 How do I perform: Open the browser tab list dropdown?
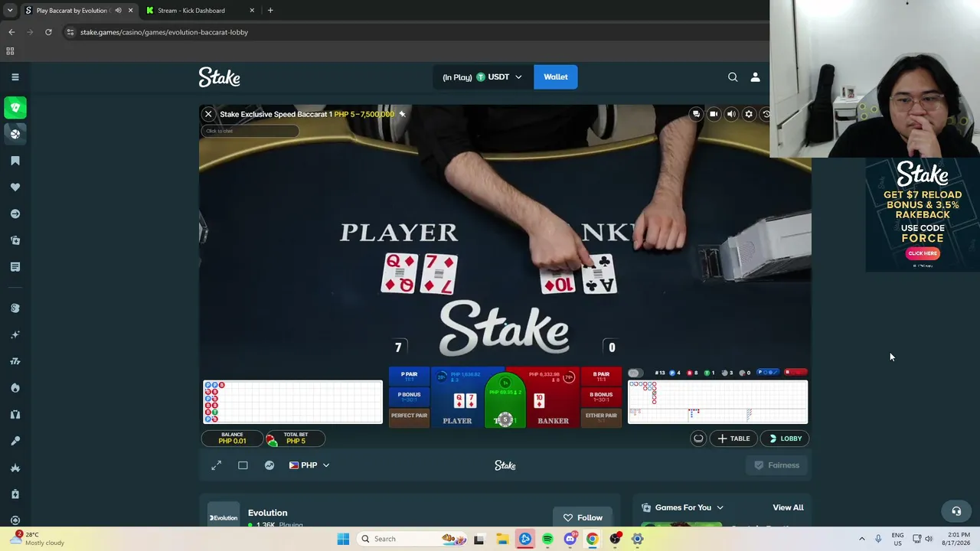[x=10, y=10]
